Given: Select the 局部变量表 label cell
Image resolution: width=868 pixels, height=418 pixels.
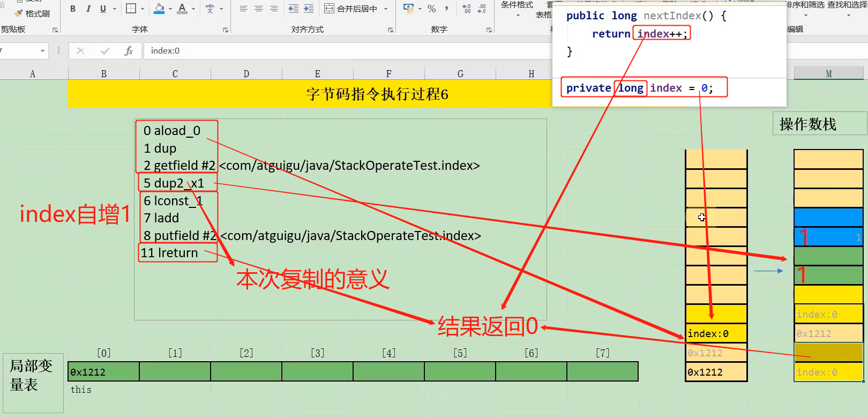Looking at the screenshot, I should (33, 383).
